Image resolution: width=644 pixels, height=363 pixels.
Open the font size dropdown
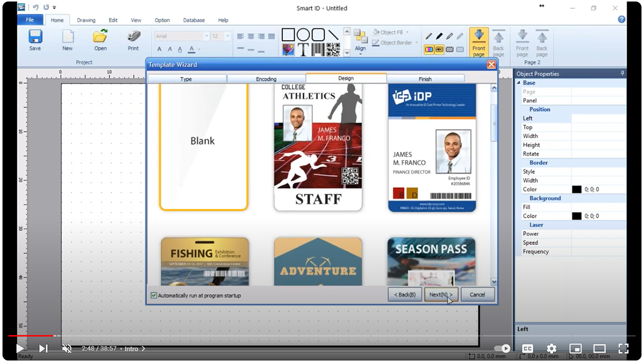coord(228,35)
